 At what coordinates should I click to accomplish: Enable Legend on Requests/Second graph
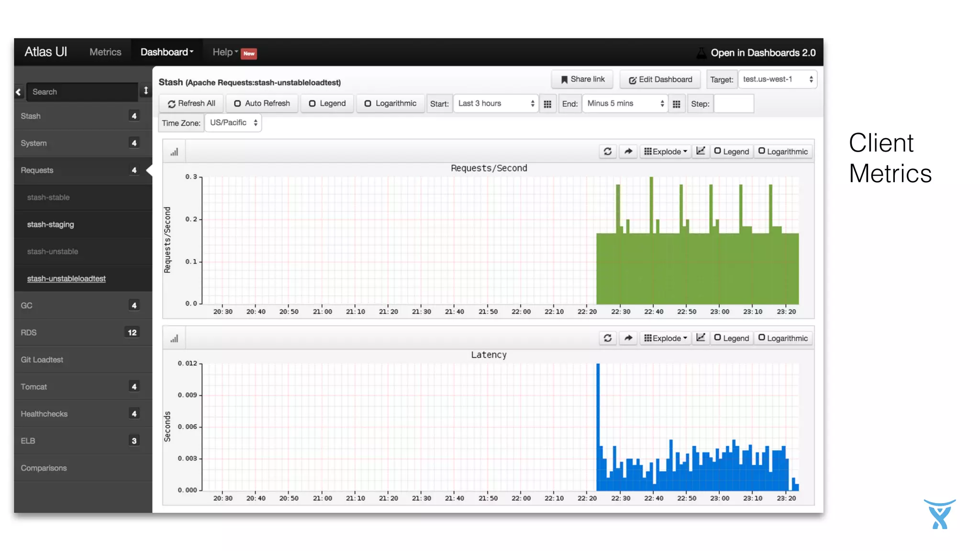tap(732, 152)
